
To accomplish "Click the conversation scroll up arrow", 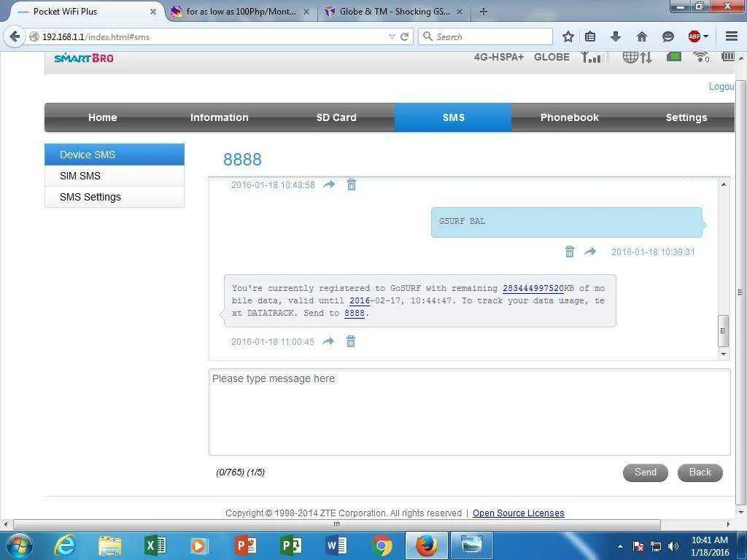I will point(724,184).
